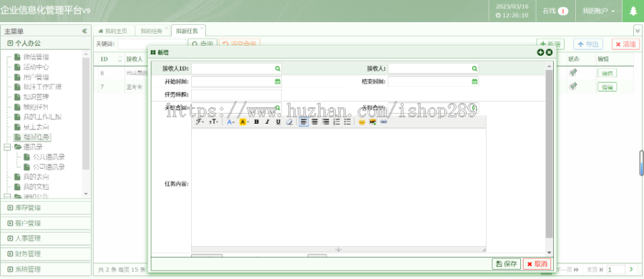Viewport: 644px width, 279px height.
Task: Go to next page arrow in pagination
Action: (631, 270)
